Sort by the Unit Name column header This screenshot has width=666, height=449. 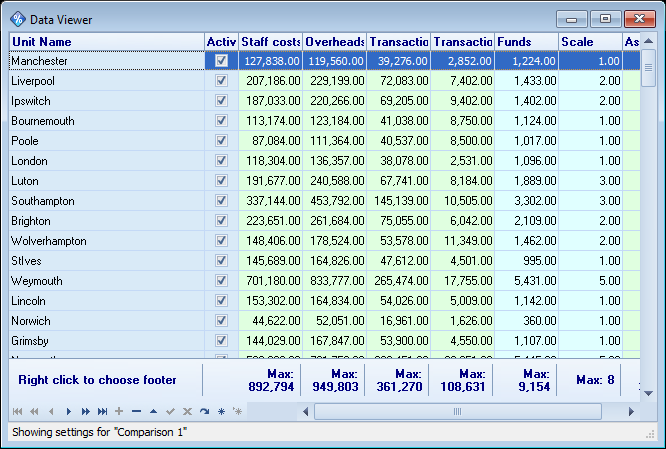[107, 42]
